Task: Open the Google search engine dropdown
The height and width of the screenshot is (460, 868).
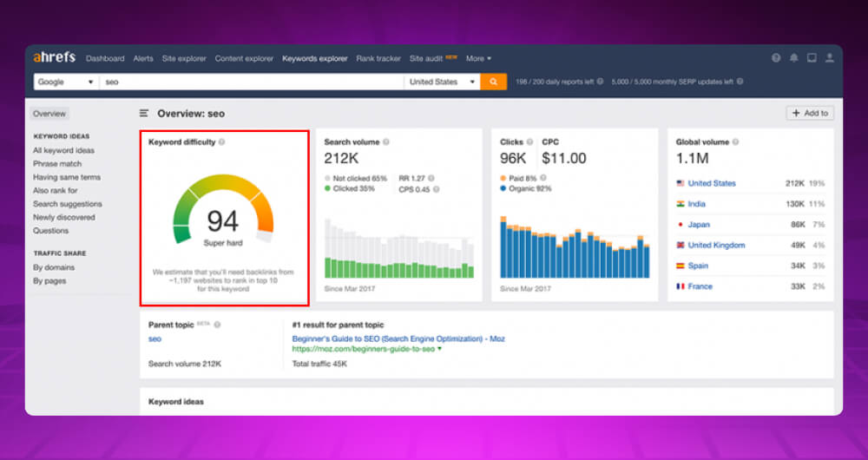Action: (67, 82)
